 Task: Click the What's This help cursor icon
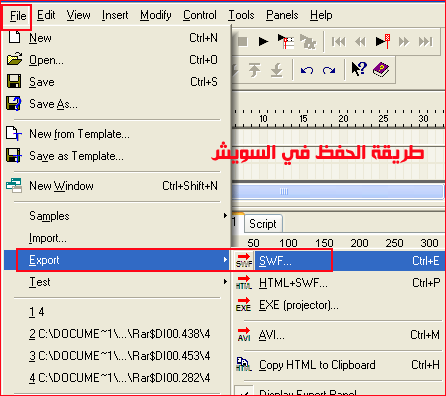click(x=359, y=69)
